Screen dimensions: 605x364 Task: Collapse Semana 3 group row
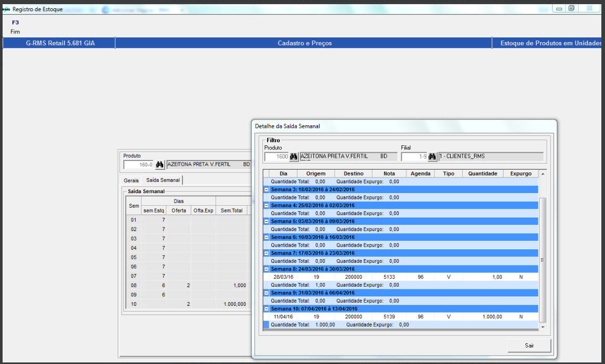266,190
